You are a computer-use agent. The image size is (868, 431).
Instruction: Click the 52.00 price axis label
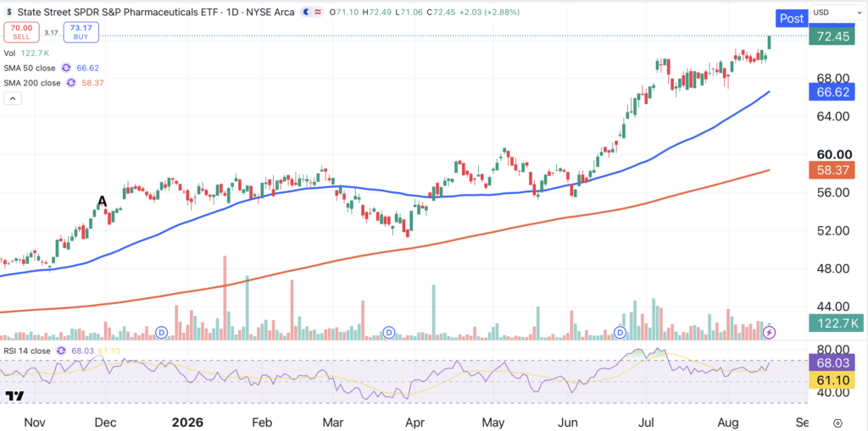834,230
